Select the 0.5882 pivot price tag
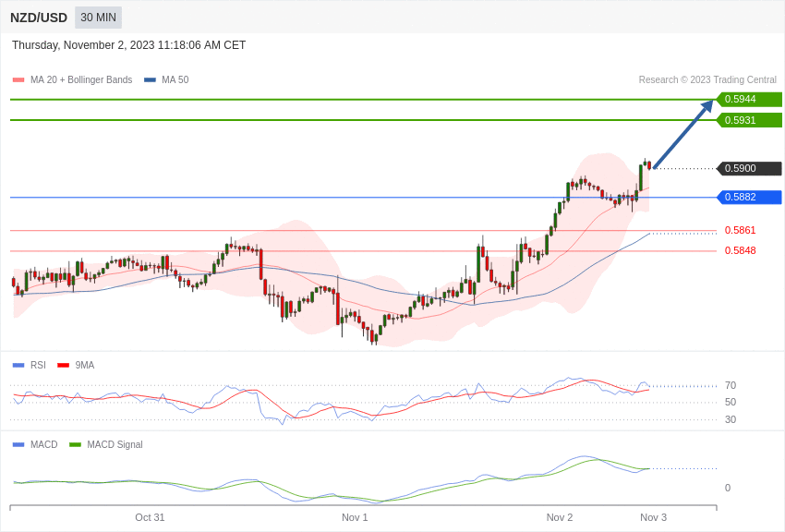Viewport: 785px width, 532px height. click(749, 197)
